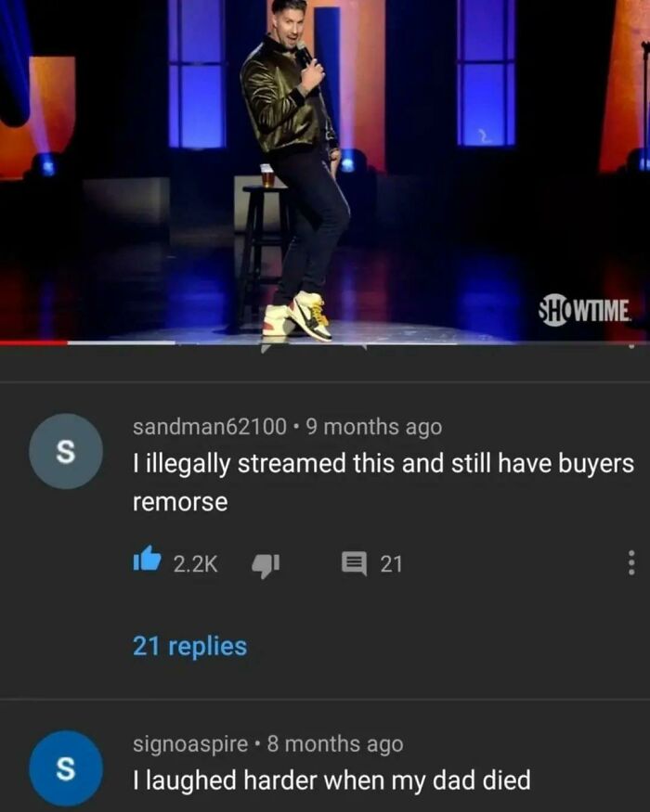Seek along the red video progress bar

(x=33, y=342)
